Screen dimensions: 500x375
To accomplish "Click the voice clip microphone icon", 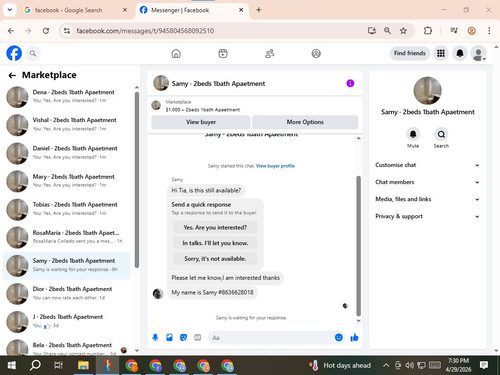I will (155, 337).
